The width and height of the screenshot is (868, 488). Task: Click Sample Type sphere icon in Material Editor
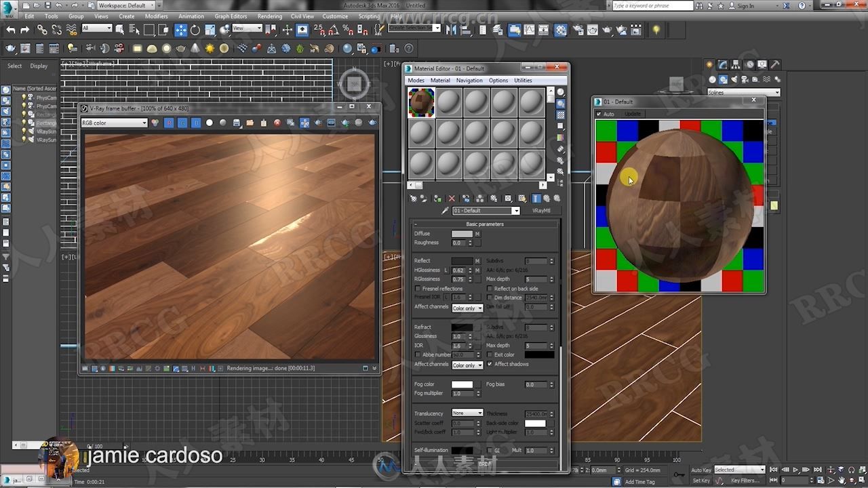pos(560,92)
